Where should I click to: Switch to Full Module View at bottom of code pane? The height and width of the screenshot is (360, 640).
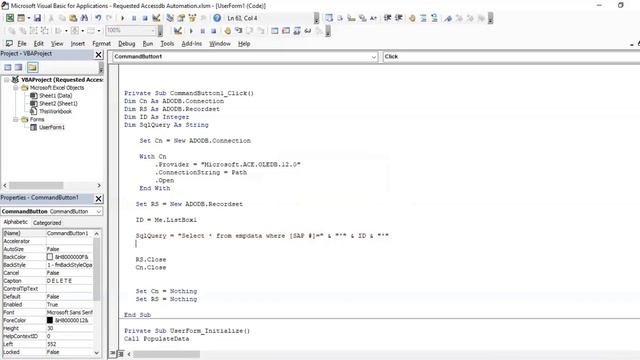[121, 354]
